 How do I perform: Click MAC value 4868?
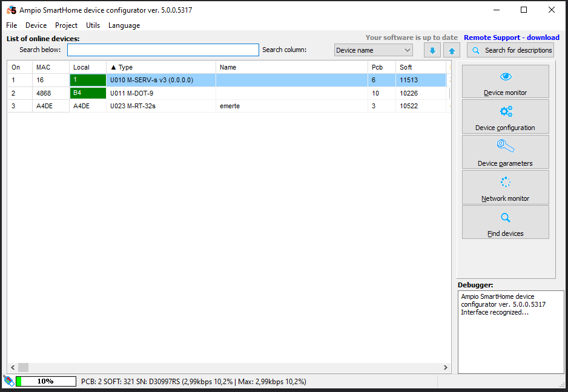(x=44, y=93)
